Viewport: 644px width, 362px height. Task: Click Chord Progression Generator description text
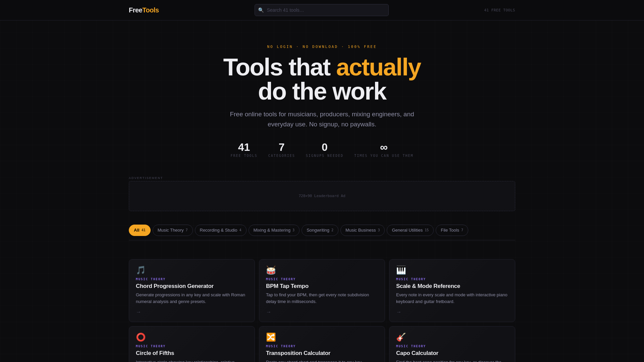click(x=191, y=298)
